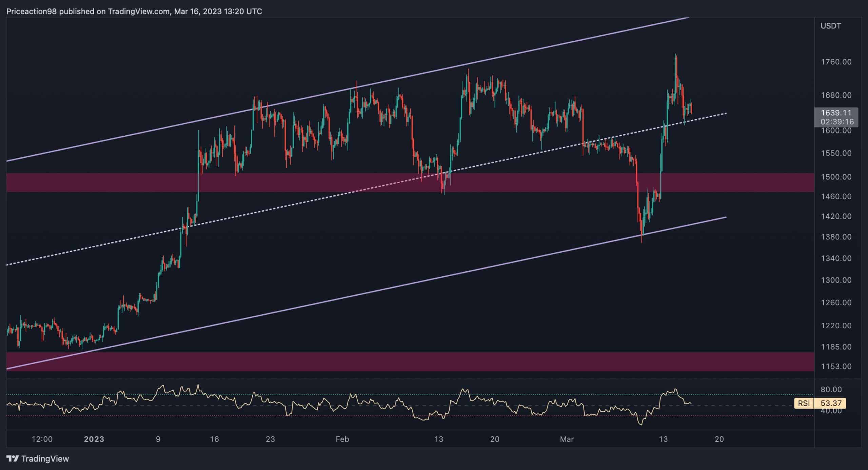Click the 40.00 RSI scale label
868x470 pixels.
(831, 411)
